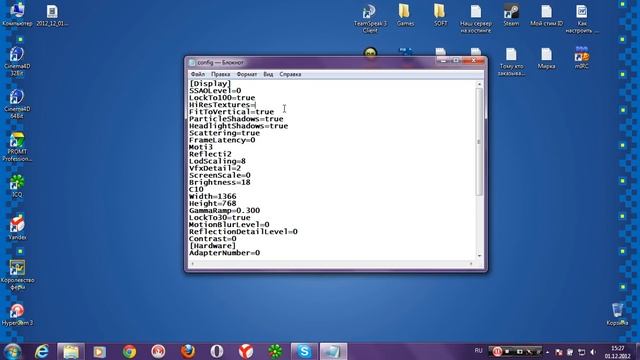Screen dimensions: 640x360
Task: Select the Корзина recycle bin icon
Action: pyautogui.click(x=617, y=314)
